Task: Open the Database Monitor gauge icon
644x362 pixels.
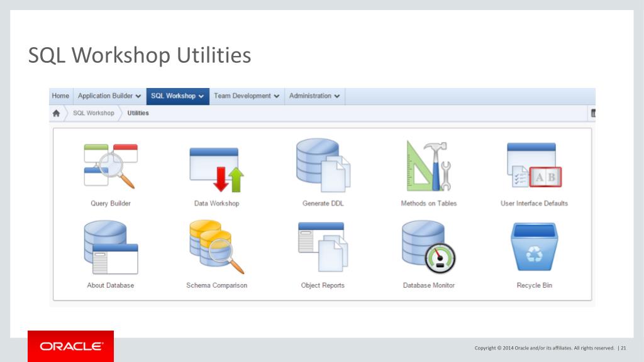Action: (429, 246)
